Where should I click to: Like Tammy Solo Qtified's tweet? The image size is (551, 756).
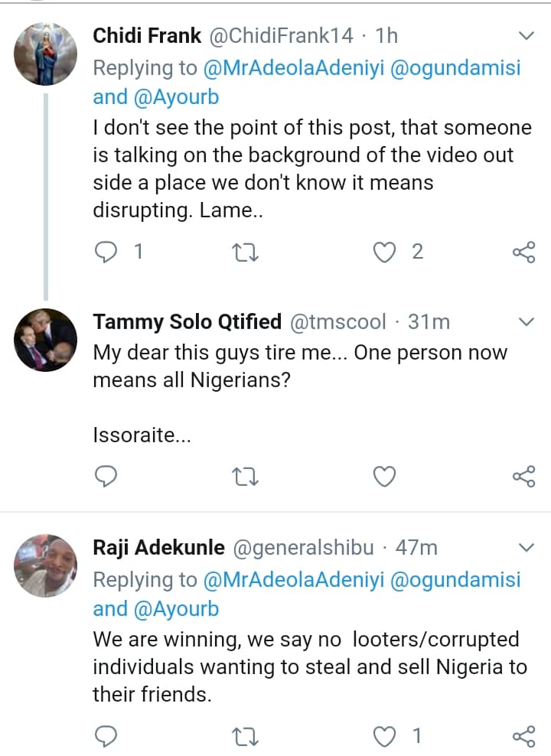click(x=383, y=477)
